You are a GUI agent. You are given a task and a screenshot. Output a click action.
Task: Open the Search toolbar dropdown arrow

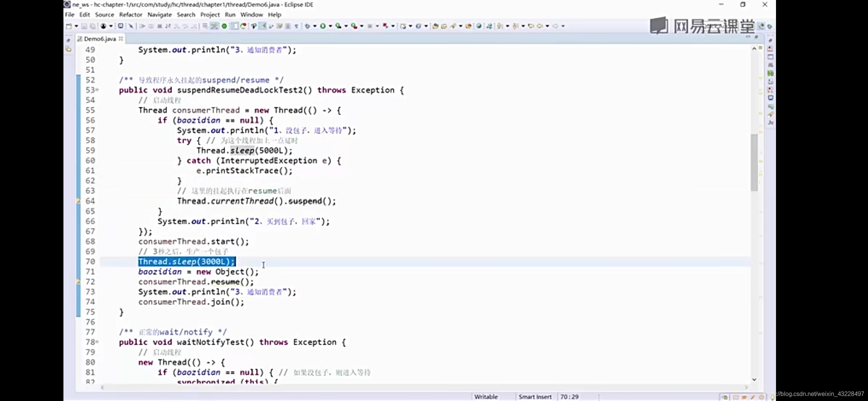click(x=460, y=26)
